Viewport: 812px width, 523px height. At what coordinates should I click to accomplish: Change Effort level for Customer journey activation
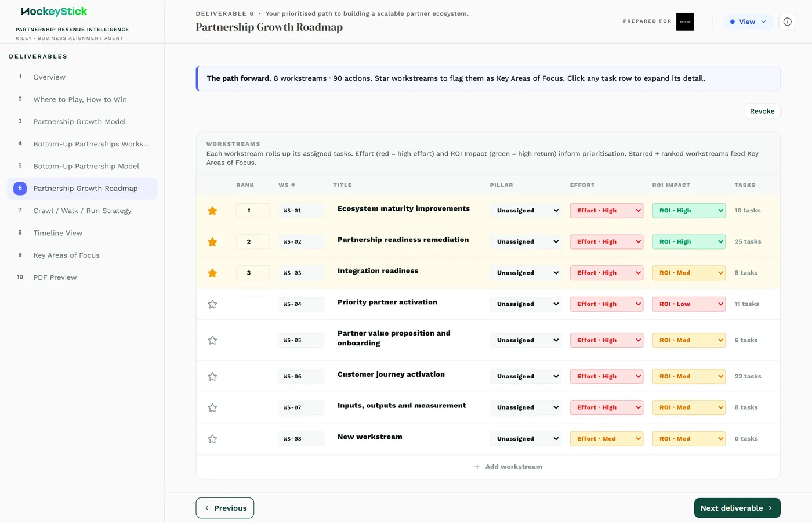click(607, 376)
